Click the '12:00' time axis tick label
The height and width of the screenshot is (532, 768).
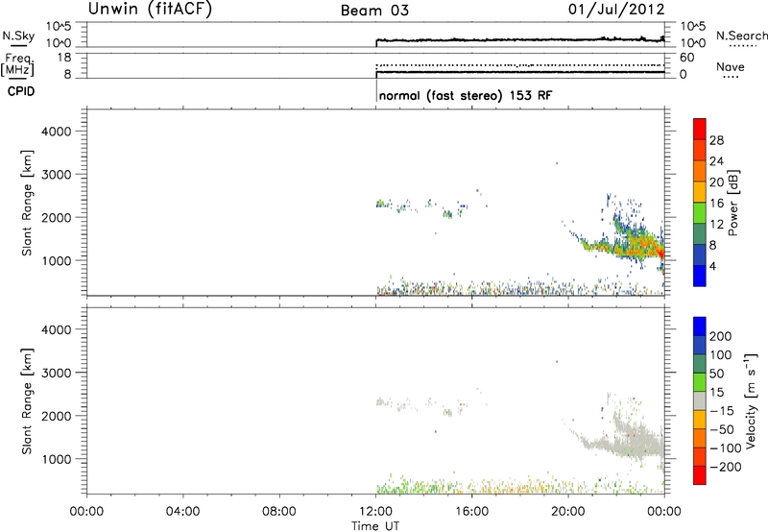(375, 512)
